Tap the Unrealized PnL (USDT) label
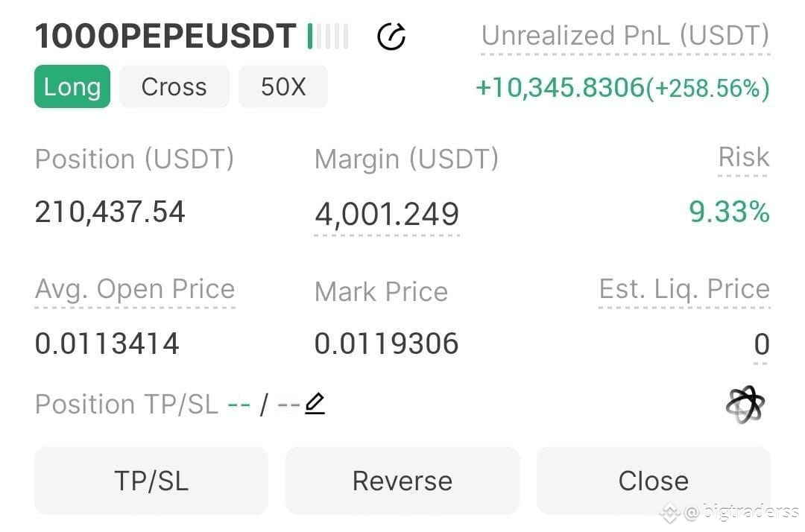 pyautogui.click(x=625, y=36)
